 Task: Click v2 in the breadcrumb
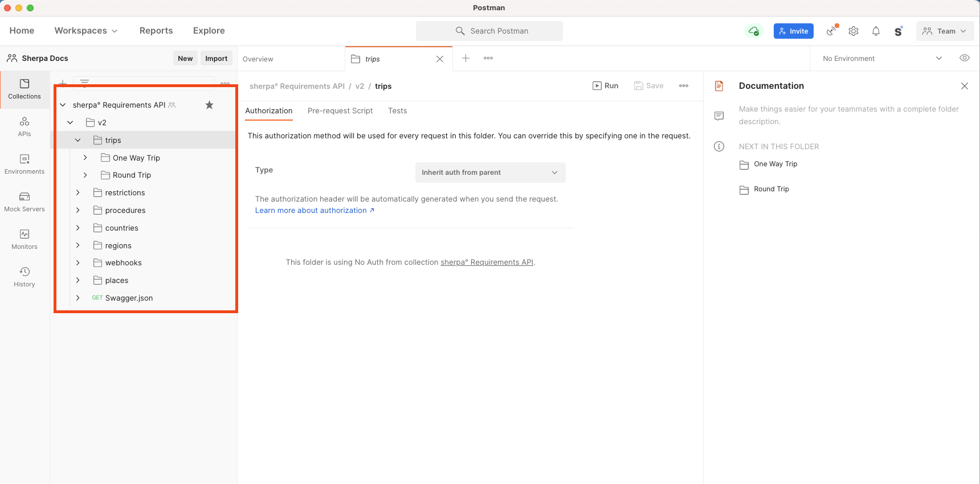[x=360, y=86]
